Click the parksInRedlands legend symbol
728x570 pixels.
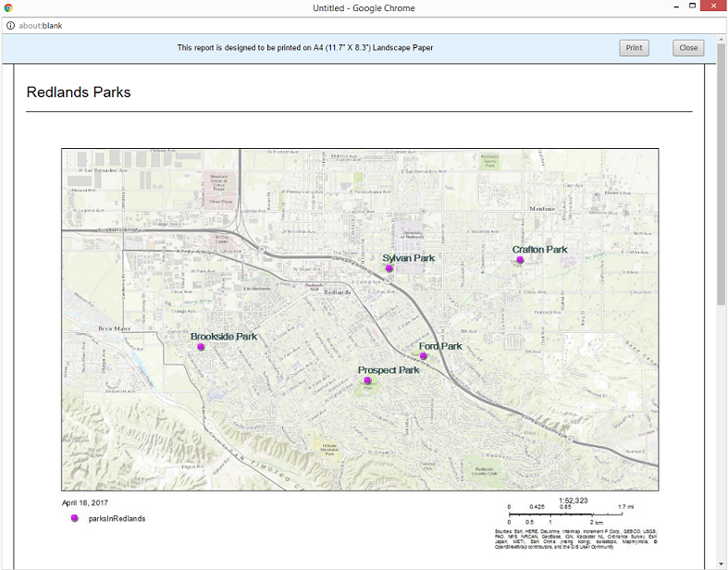point(74,518)
